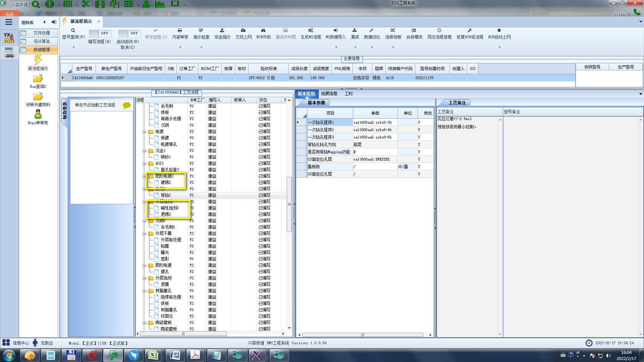Toggle the 编写流程 OFF switch

pos(99,33)
